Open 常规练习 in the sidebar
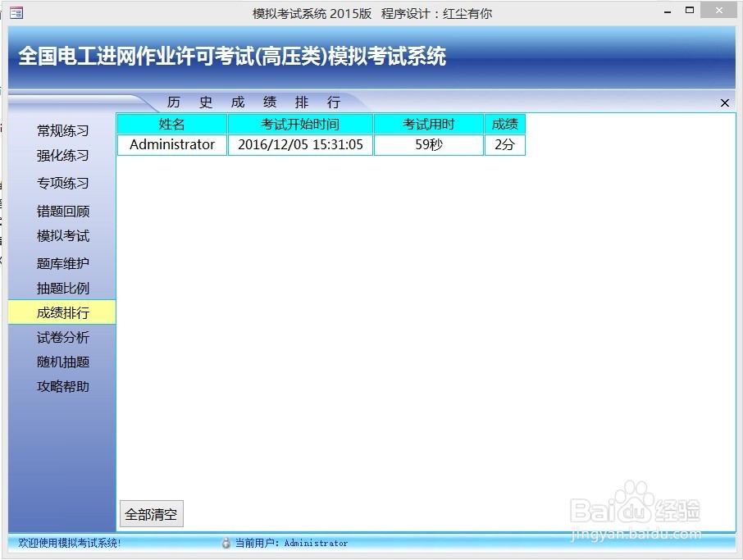The height and width of the screenshot is (560, 743). 61,130
